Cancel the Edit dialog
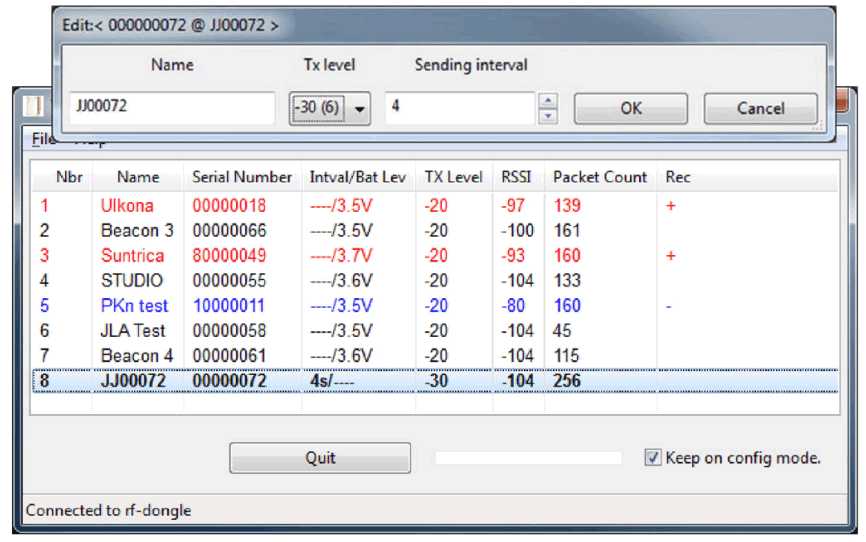 point(761,108)
